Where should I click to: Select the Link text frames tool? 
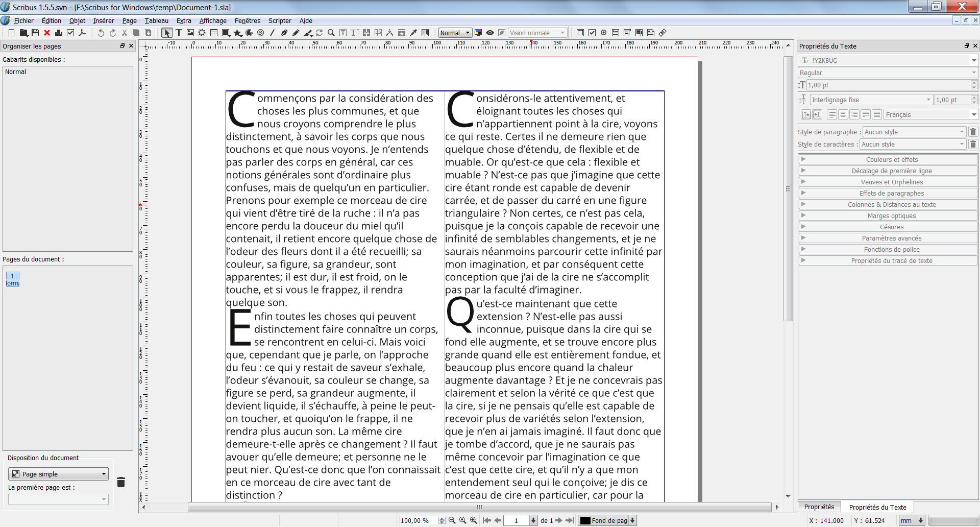(366, 33)
